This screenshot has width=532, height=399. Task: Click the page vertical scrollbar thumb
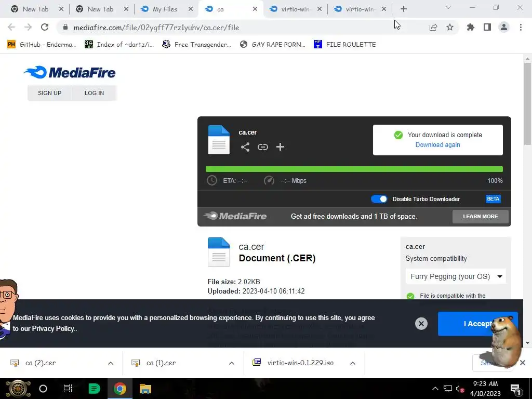point(527,103)
